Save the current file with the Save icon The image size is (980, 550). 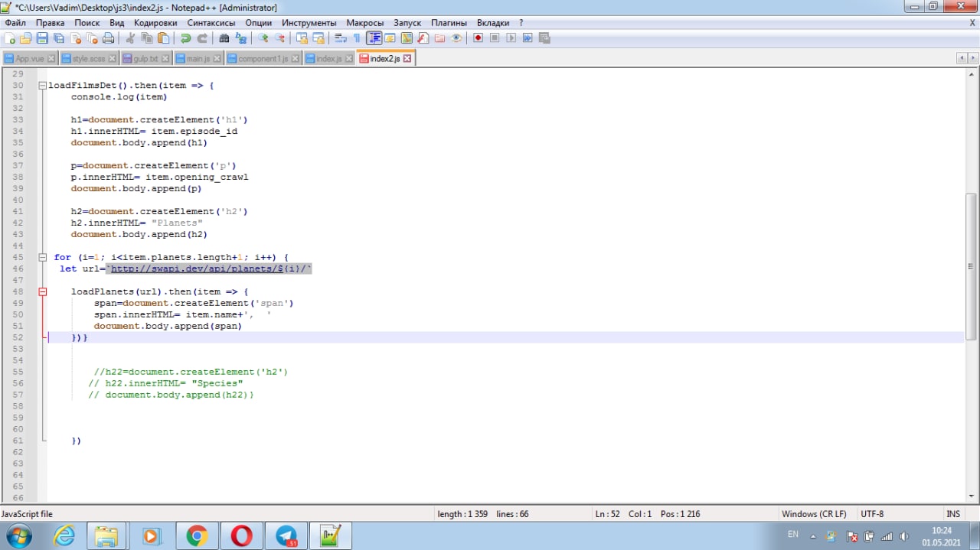(x=42, y=37)
